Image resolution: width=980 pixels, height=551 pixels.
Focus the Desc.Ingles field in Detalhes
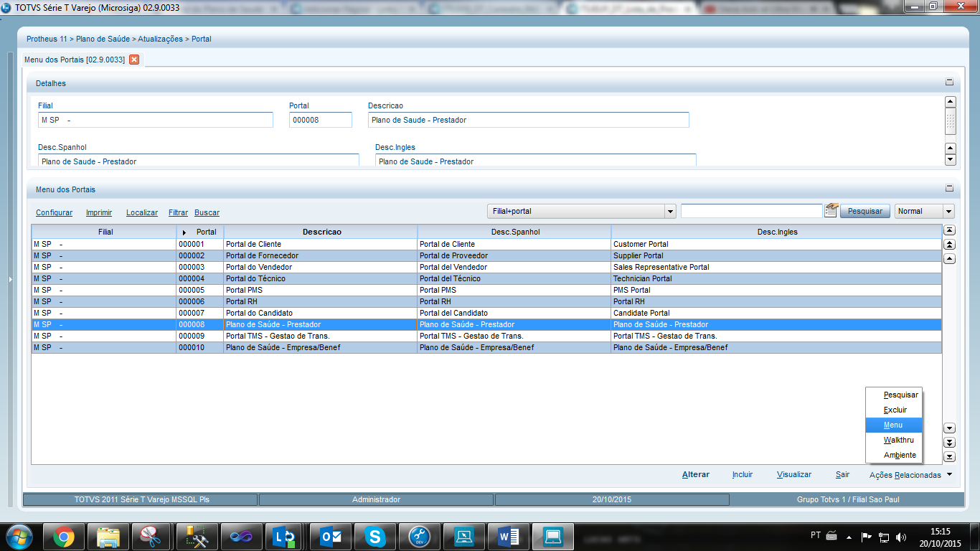(536, 161)
